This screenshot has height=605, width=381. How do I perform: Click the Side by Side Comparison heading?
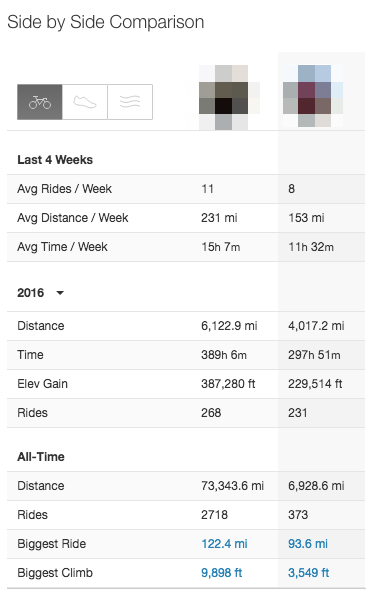[x=105, y=22]
